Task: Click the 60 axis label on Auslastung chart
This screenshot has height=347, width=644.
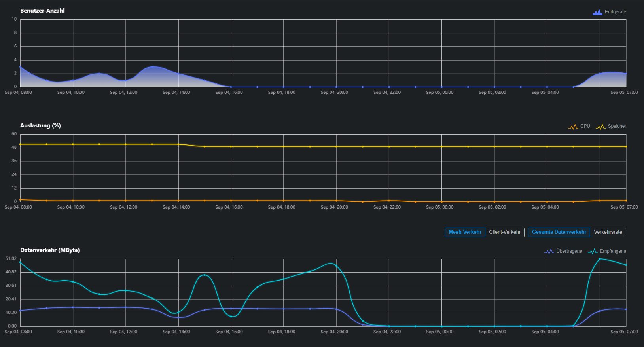Action: click(x=14, y=134)
